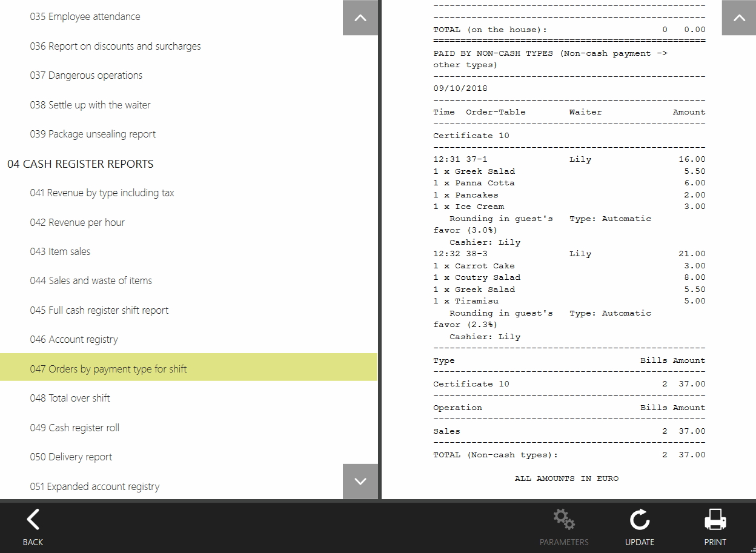This screenshot has height=553, width=756.
Task: Open 042 Revenue per hour report
Action: (77, 222)
